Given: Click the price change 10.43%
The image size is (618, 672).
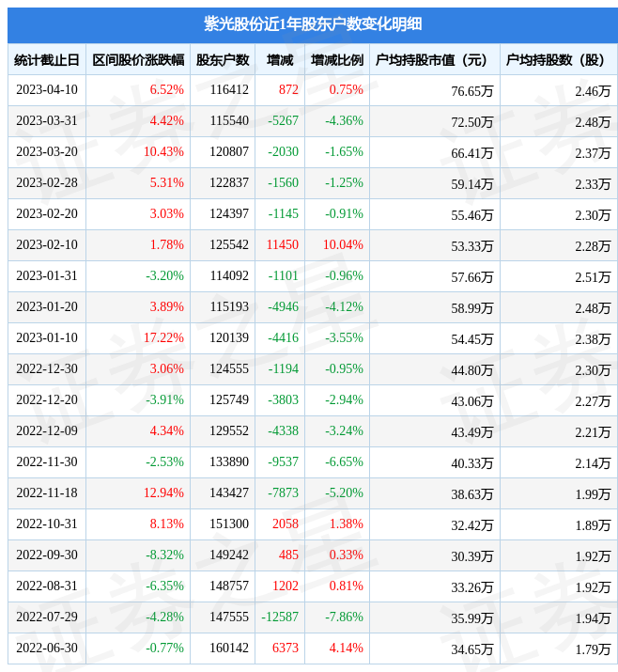Looking at the screenshot, I should point(163,151).
